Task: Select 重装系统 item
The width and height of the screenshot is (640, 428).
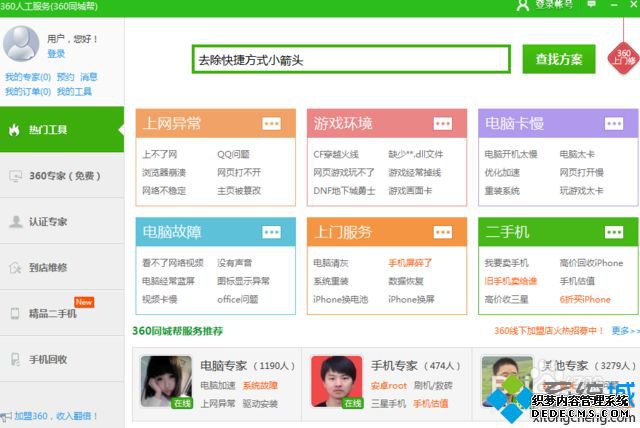Action: tap(502, 191)
